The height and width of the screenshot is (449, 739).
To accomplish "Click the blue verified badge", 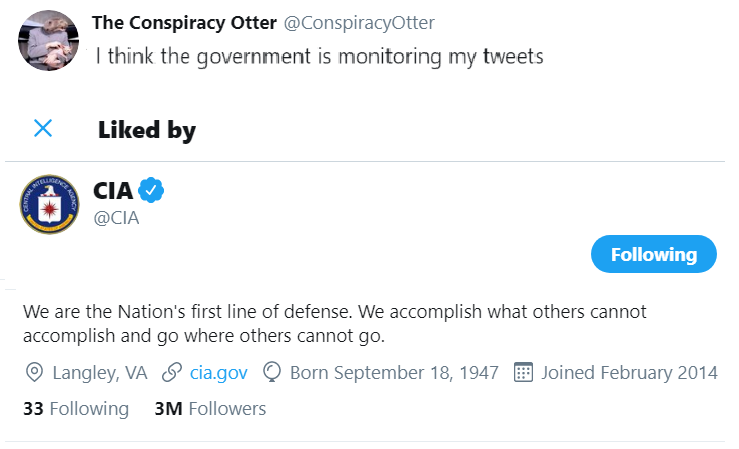I will click(152, 190).
